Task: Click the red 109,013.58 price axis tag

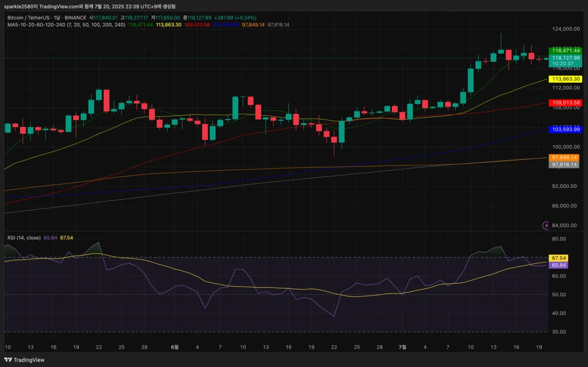Action: pyautogui.click(x=565, y=103)
